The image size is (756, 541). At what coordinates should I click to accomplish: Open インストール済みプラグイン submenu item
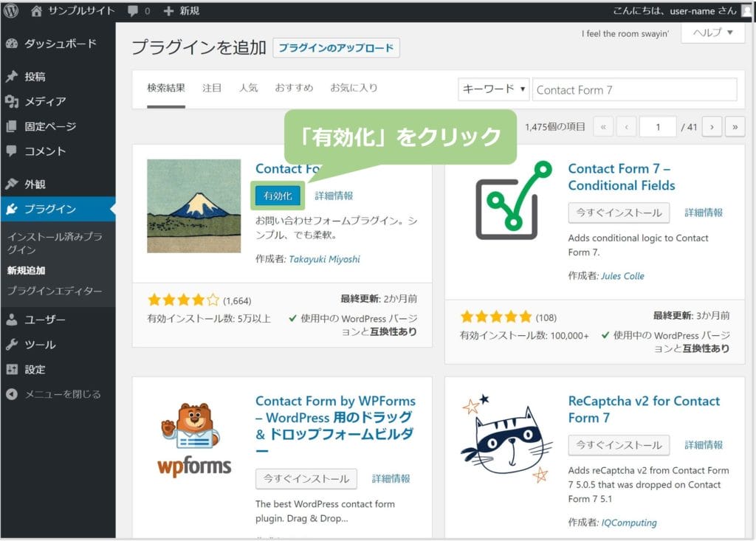(x=55, y=243)
